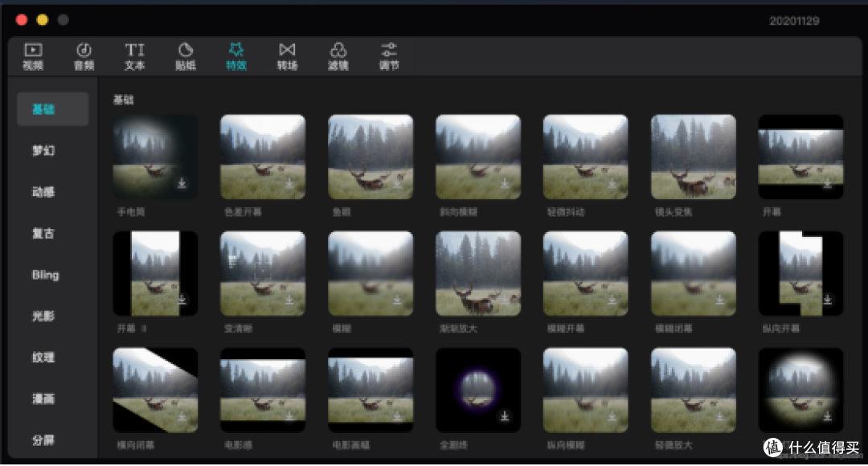This screenshot has height=466, width=868.
Task: Open the 音频 (audio) panel
Action: (x=84, y=56)
